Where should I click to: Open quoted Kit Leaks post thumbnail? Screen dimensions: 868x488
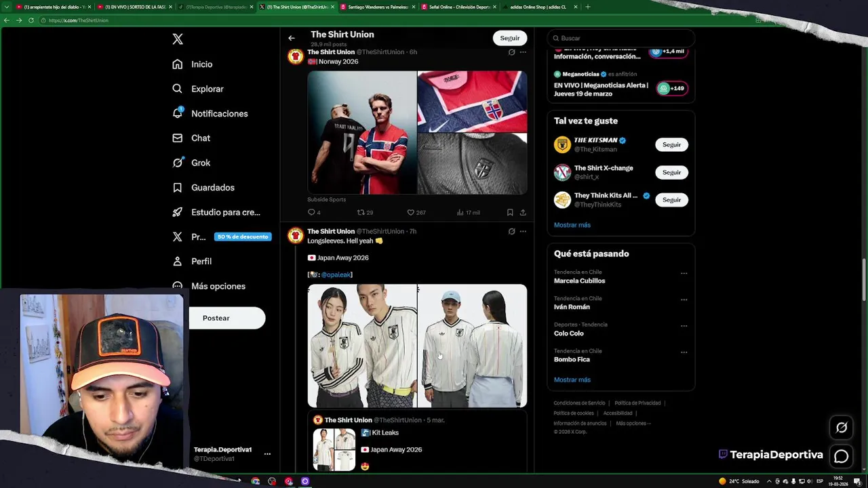[334, 449]
